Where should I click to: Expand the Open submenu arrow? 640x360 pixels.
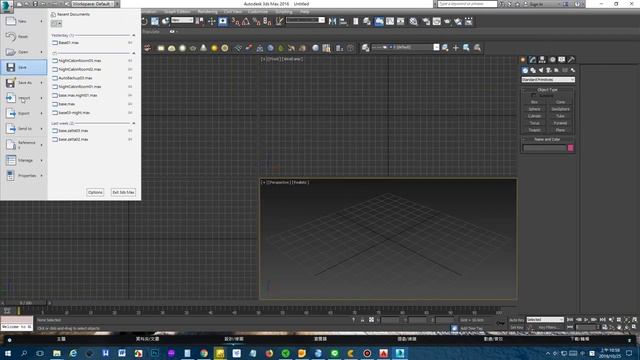point(42,52)
